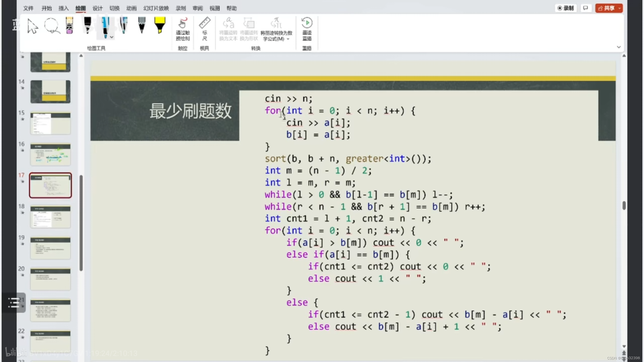
Task: Switch to the 插入 tab
Action: point(63,8)
